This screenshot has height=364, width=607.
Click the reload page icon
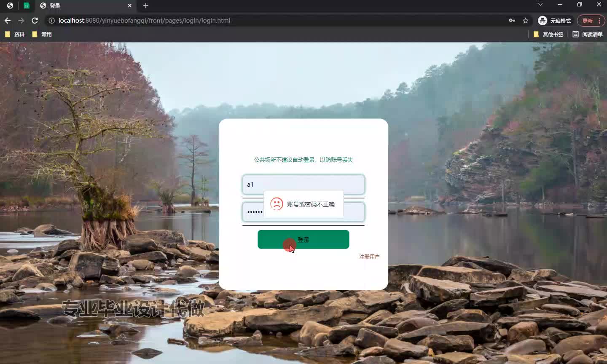35,20
